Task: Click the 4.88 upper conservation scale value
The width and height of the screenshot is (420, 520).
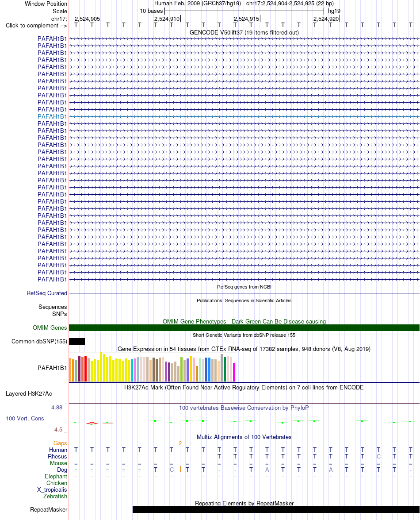Action: pos(57,407)
